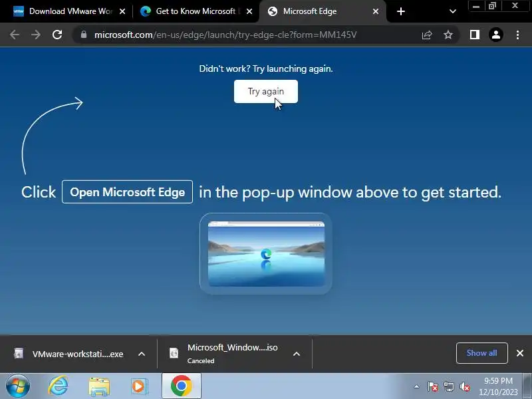The width and height of the screenshot is (532, 399).
Task: Open Windows Media Player from taskbar
Action: tap(140, 386)
